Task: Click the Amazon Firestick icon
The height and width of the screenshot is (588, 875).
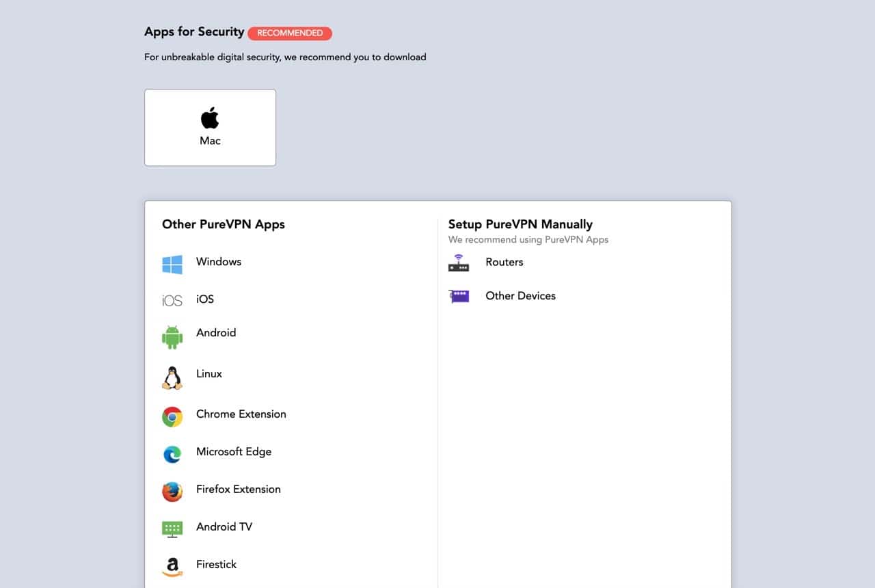Action: 172,567
